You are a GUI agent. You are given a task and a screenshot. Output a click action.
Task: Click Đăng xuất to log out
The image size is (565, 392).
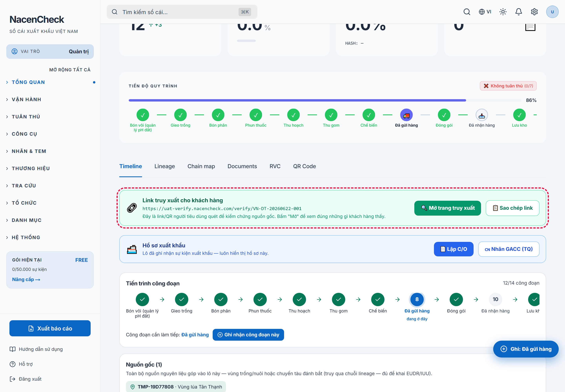point(25,379)
